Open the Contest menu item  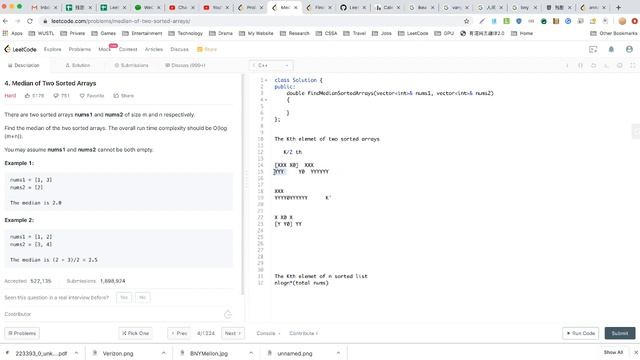coord(128,49)
